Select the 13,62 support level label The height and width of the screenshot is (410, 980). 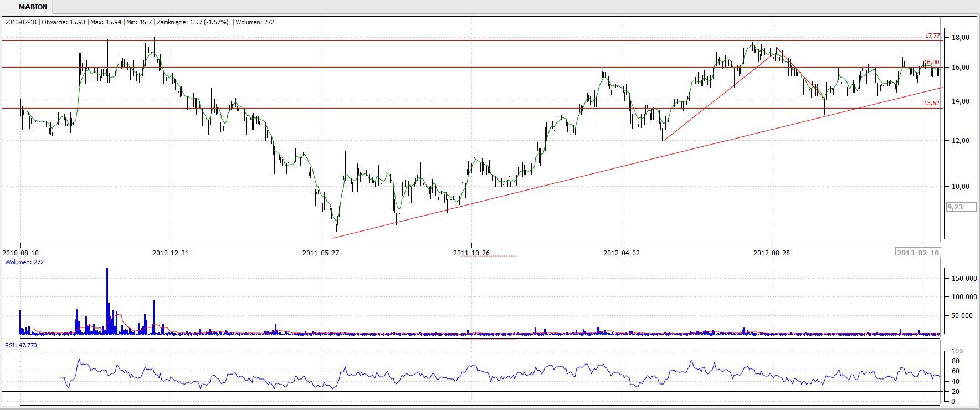pos(932,104)
